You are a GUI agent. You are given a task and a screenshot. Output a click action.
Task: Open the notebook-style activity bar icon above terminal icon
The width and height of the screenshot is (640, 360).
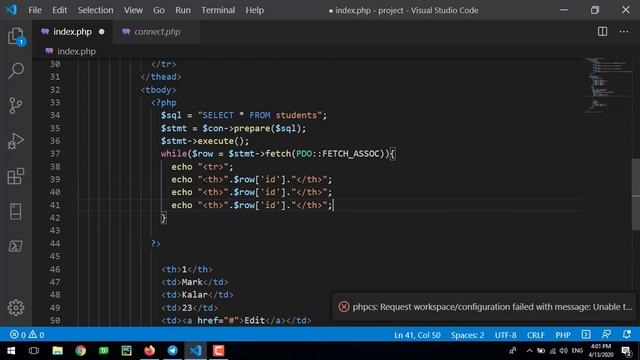click(x=16, y=211)
